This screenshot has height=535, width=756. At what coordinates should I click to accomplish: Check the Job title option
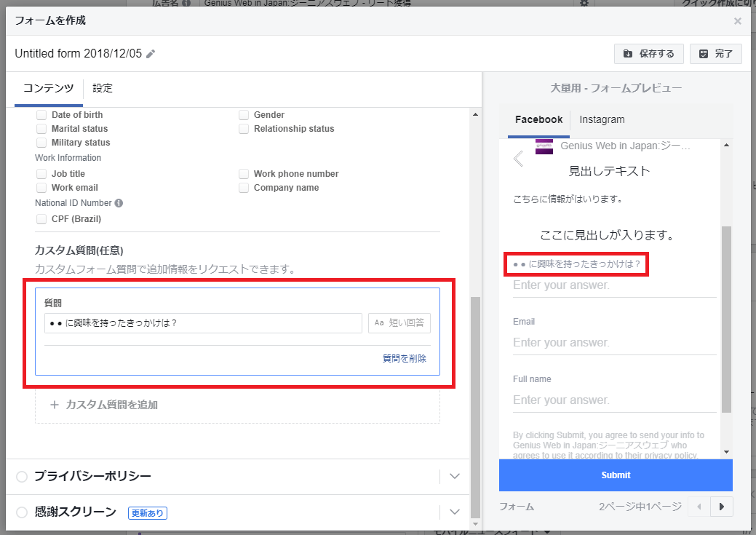[41, 174]
